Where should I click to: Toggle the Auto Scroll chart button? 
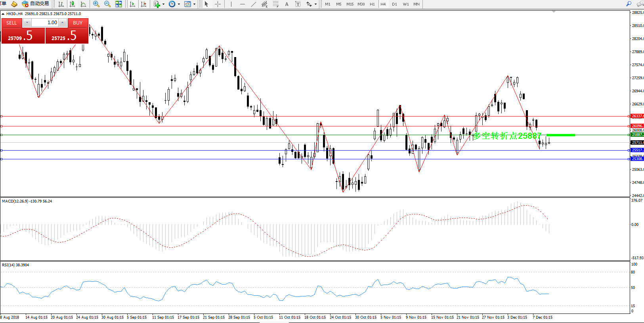pyautogui.click(x=132, y=4)
